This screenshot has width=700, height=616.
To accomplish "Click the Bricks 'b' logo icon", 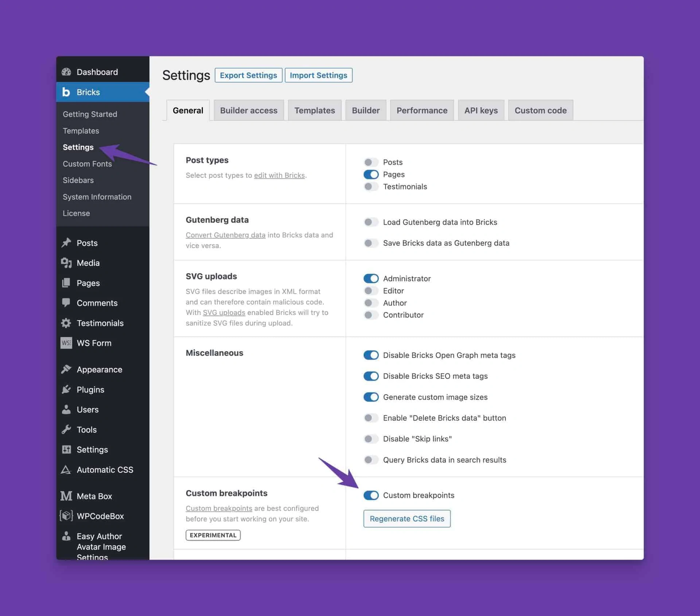I will click(x=66, y=92).
